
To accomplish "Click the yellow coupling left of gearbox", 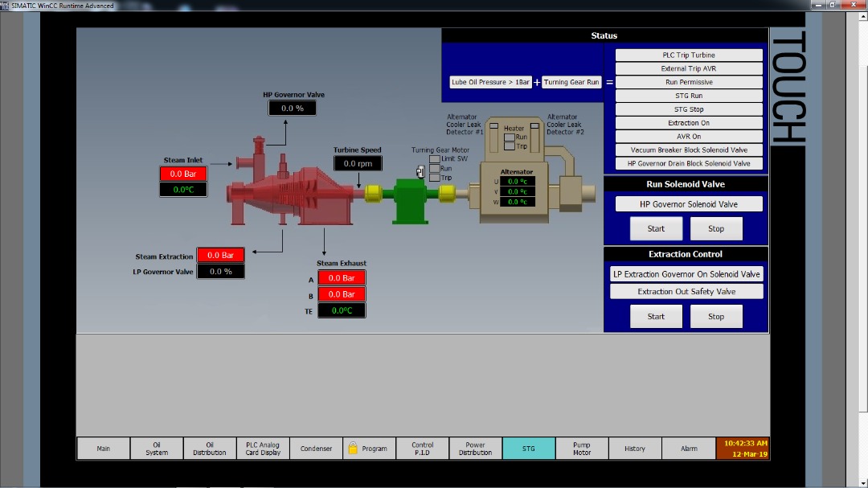I will [373, 194].
